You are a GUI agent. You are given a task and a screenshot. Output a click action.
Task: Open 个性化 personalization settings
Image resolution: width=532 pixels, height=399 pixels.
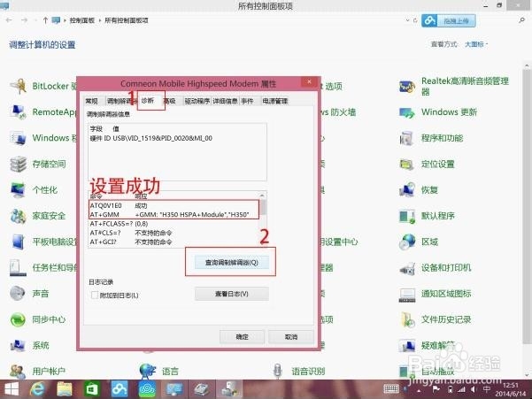[x=34, y=190]
